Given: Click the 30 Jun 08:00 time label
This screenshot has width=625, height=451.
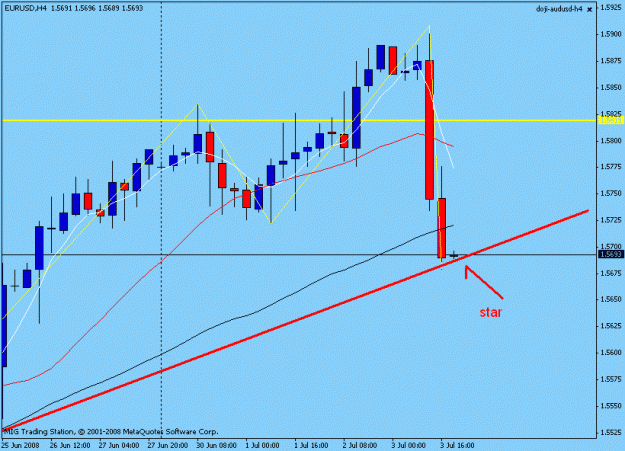Looking at the screenshot, I should [216, 445].
